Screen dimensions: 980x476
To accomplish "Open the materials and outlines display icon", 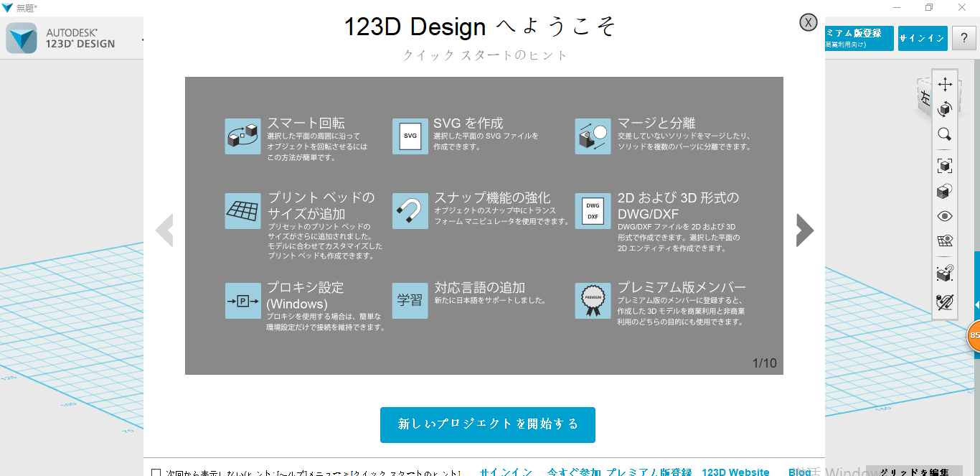I will (945, 192).
